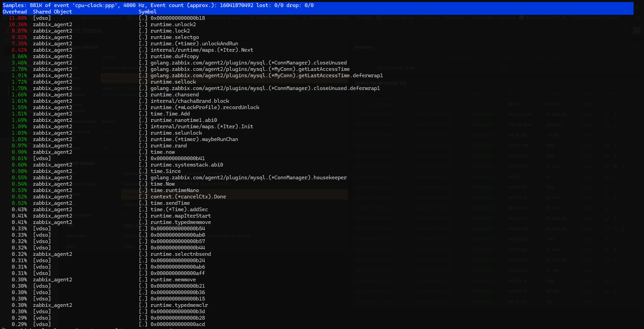Click the Shared Object column header
The height and width of the screenshot is (329, 644).
pyautogui.click(x=52, y=12)
